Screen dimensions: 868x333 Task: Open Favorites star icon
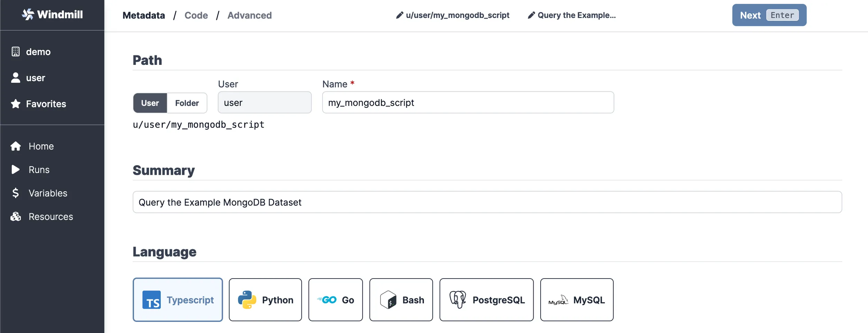[16, 104]
